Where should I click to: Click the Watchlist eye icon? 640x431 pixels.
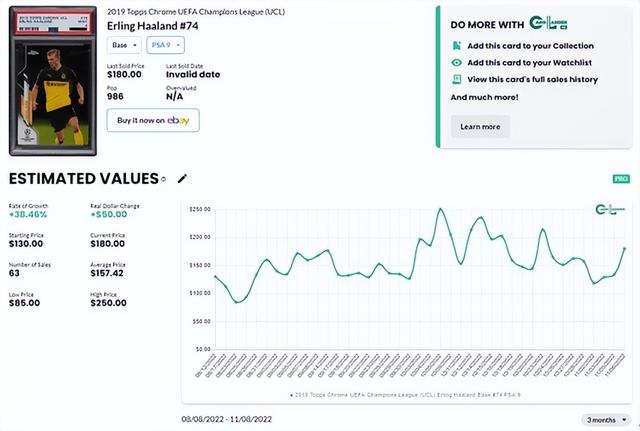456,62
